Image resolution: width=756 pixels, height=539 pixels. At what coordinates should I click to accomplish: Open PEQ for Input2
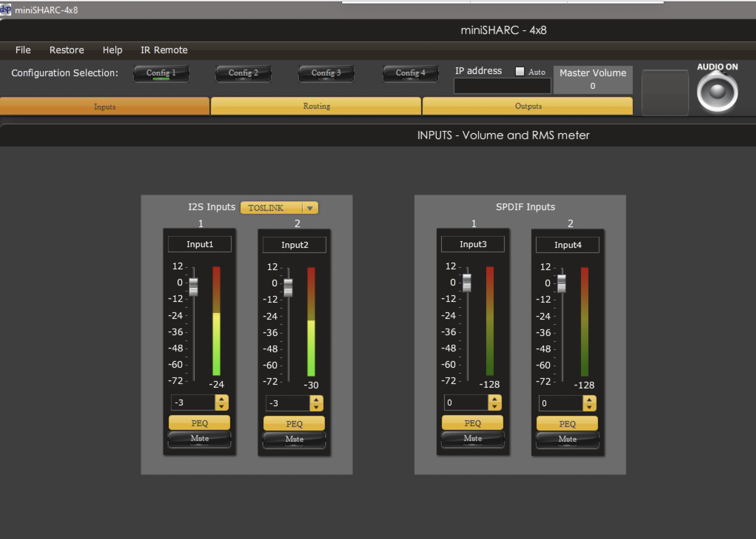294,424
